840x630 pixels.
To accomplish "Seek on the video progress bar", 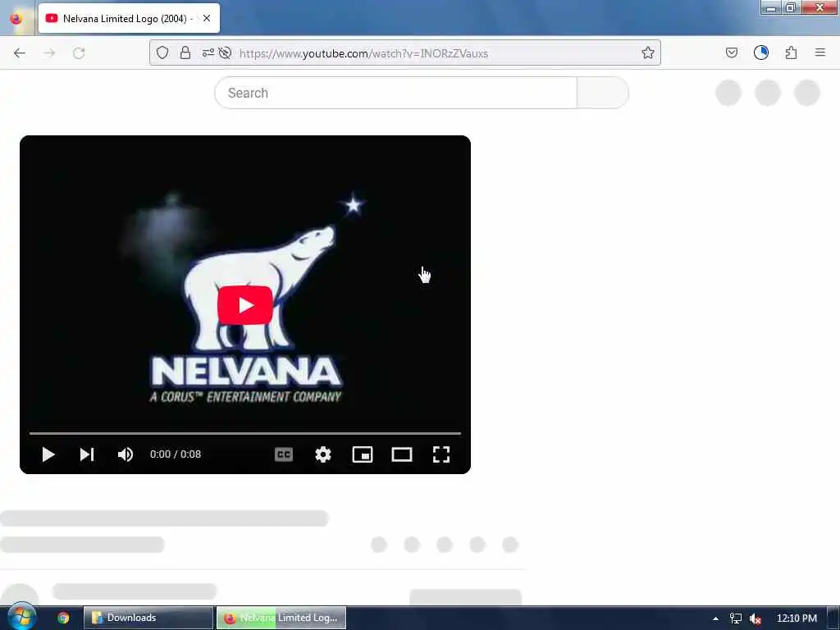I will tap(244, 433).
